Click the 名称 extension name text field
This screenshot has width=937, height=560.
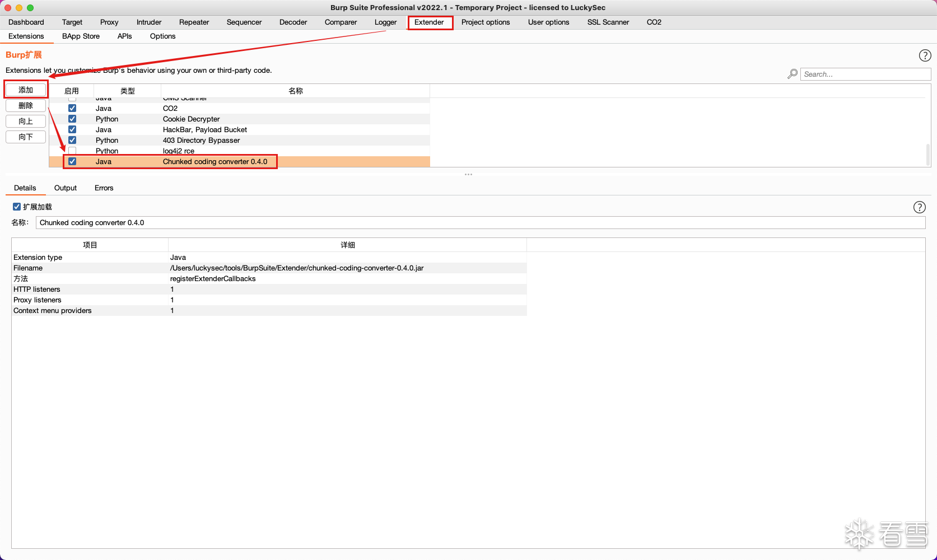481,222
